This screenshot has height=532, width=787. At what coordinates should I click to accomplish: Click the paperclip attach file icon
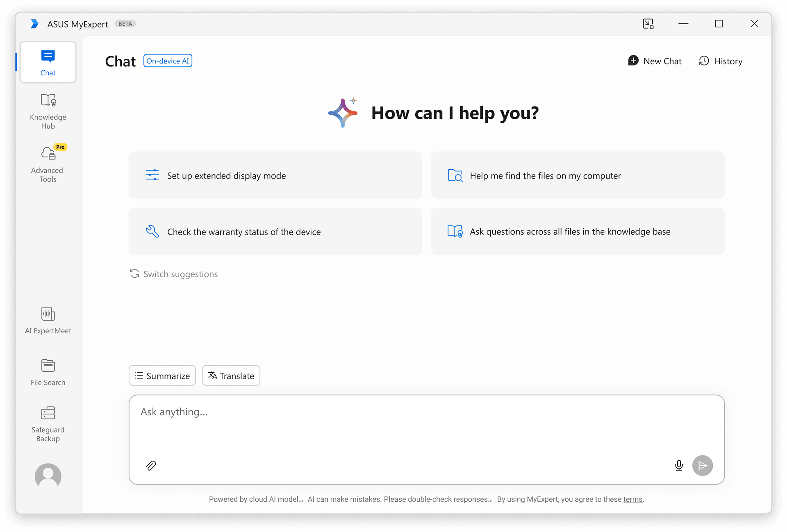click(151, 466)
